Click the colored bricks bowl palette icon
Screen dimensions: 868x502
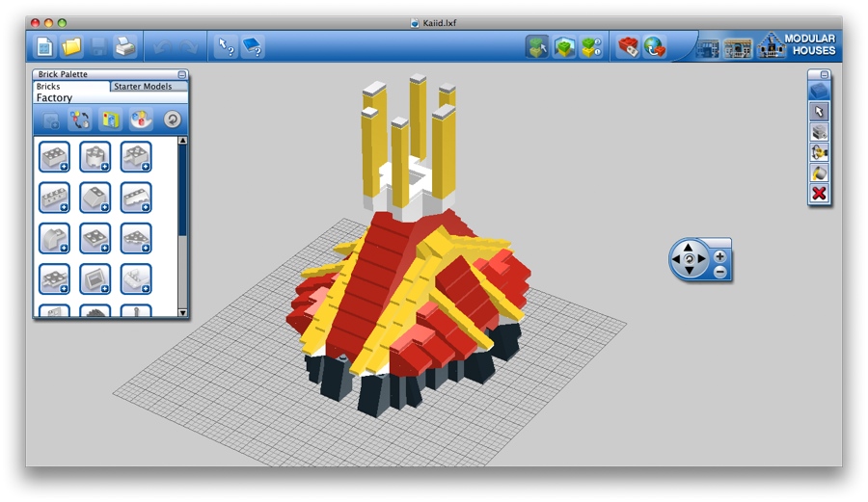(x=141, y=119)
